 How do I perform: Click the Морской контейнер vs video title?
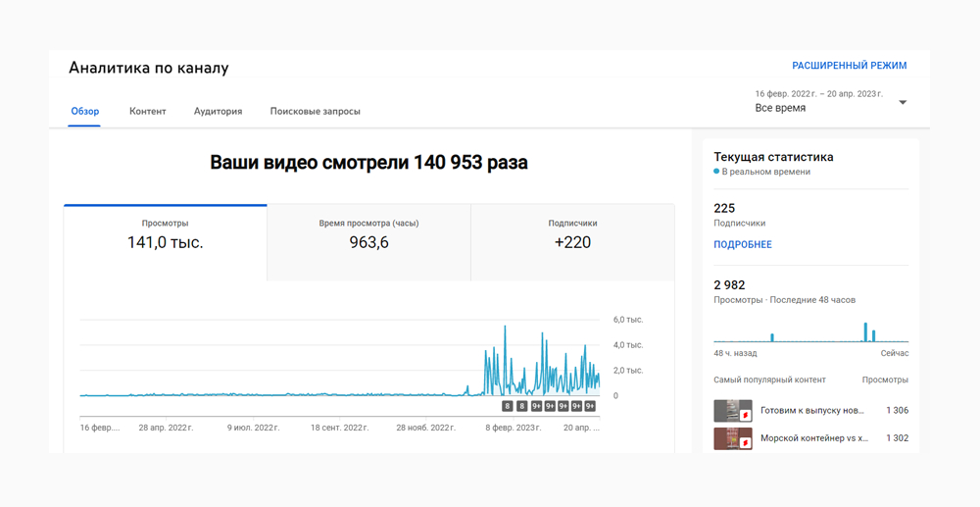813,438
